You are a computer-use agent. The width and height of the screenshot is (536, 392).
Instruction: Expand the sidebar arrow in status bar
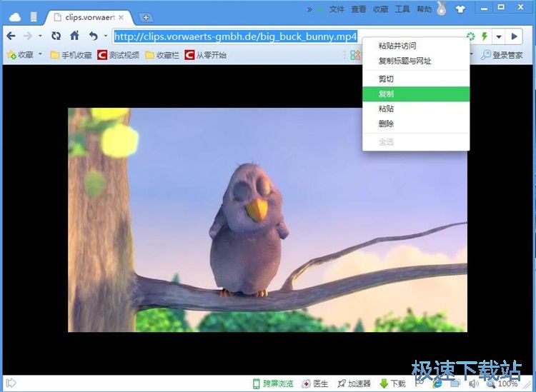11,383
